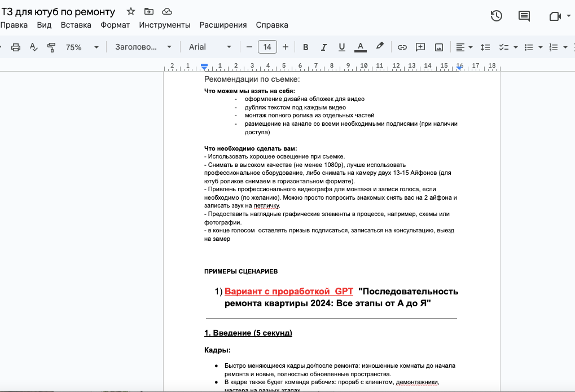Screen dimensions: 575x392
Task: Open the Arial font dropdown
Action: (210, 47)
